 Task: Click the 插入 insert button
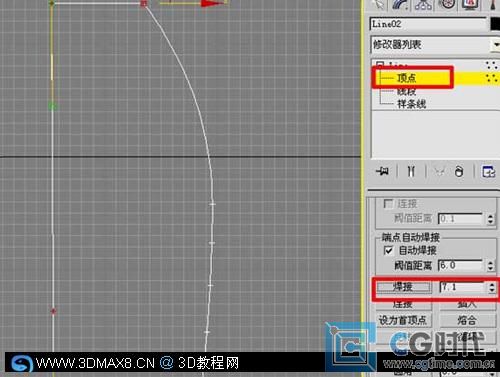[467, 305]
